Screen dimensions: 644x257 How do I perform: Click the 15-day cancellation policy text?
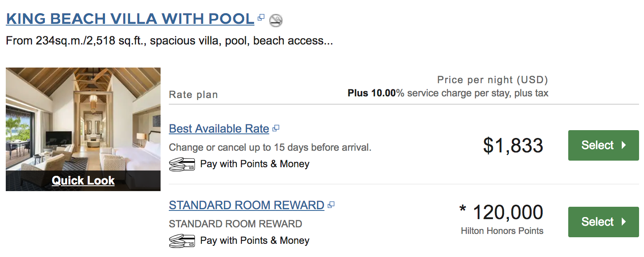click(270, 147)
